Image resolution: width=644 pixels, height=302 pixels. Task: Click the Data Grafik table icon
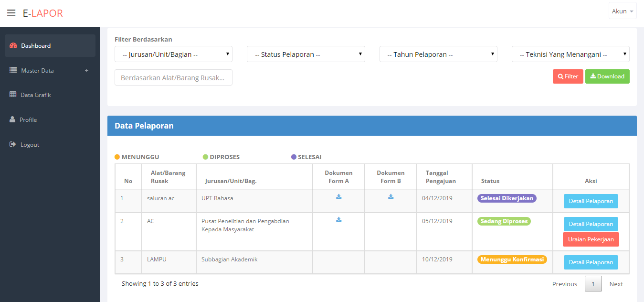13,95
